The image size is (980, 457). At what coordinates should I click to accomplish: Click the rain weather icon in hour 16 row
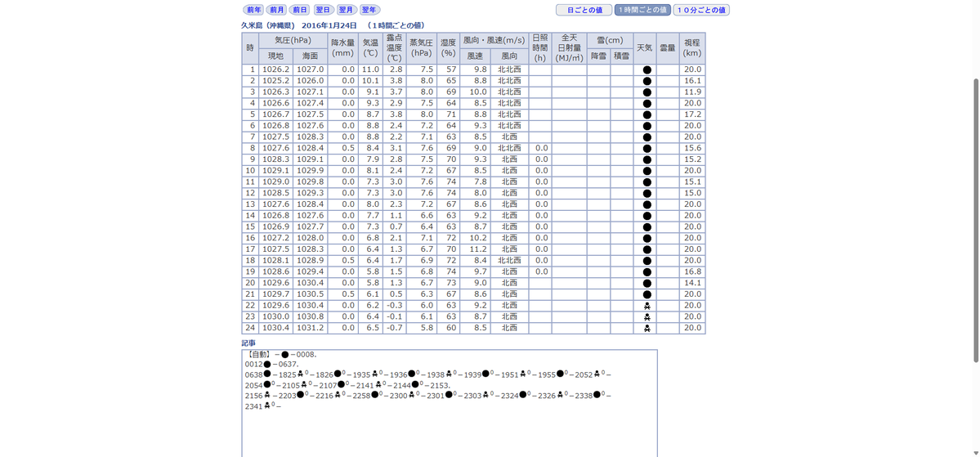coord(647,239)
